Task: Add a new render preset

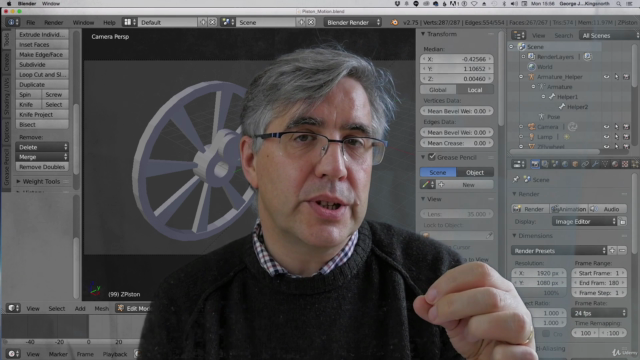Action: coord(612,251)
